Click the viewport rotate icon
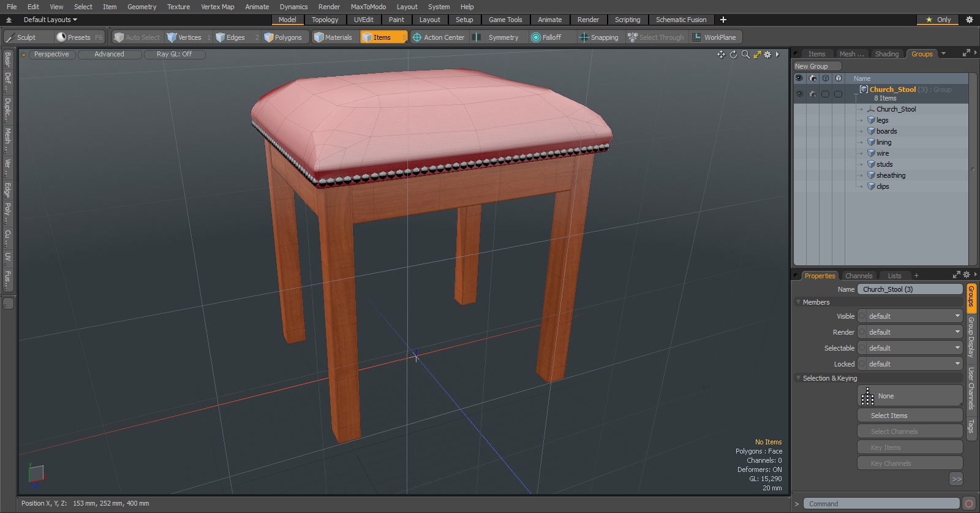This screenshot has width=980, height=513. tap(733, 55)
